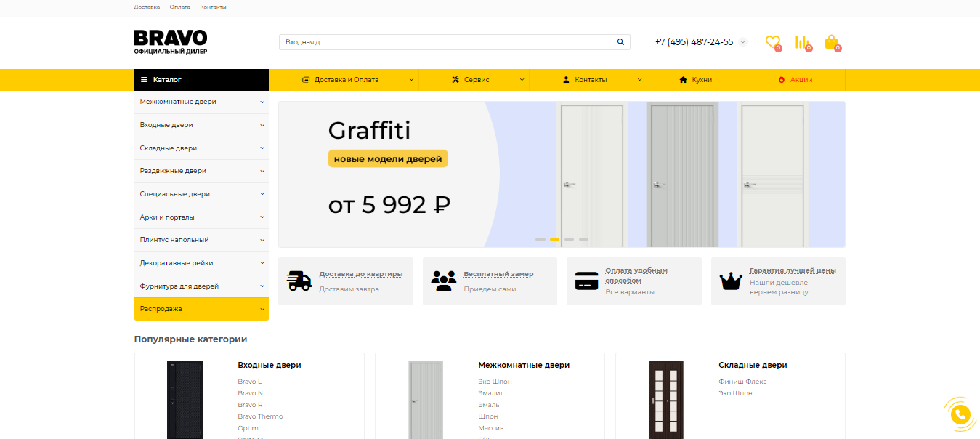Expand Складные двери sidebar chevron
Screen dimensions: 980x439
(x=262, y=148)
